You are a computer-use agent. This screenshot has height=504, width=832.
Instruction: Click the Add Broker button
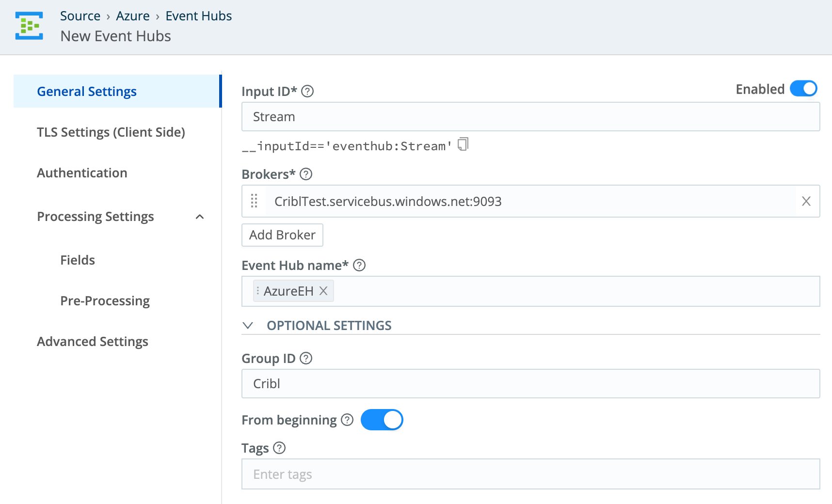click(282, 235)
